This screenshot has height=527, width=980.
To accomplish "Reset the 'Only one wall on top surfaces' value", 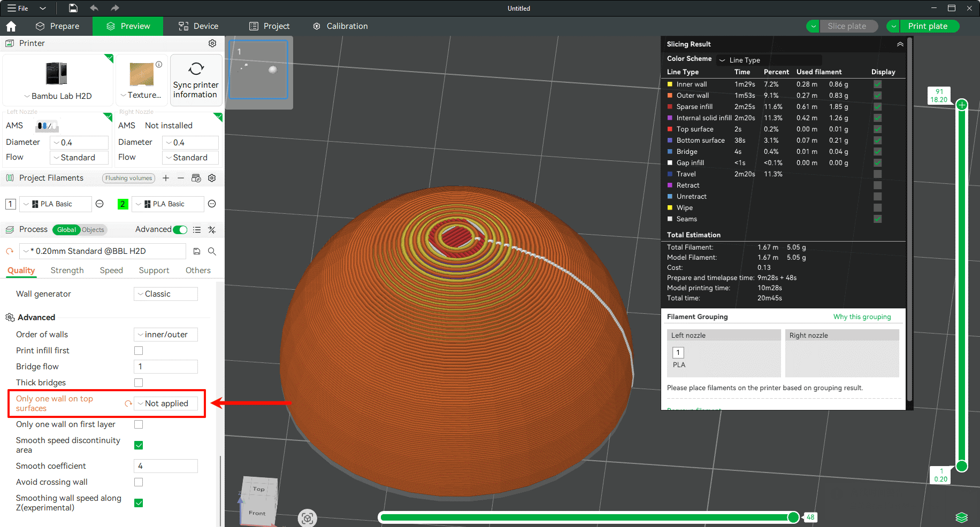I will [128, 404].
